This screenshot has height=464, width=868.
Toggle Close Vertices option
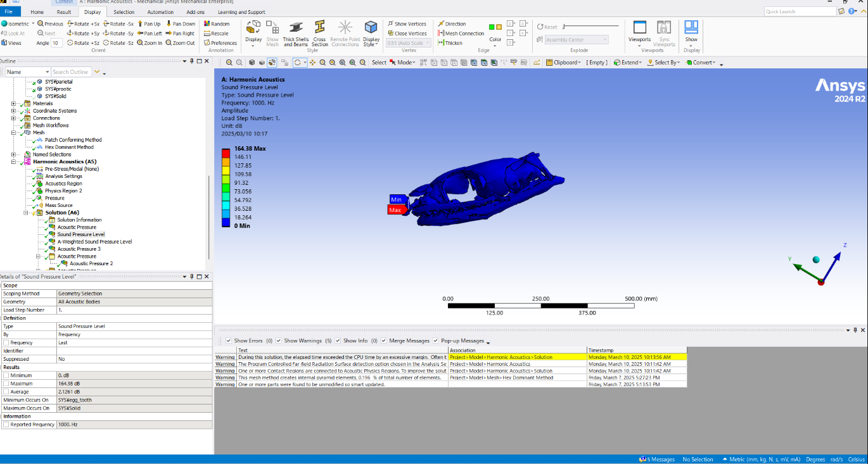(x=407, y=34)
